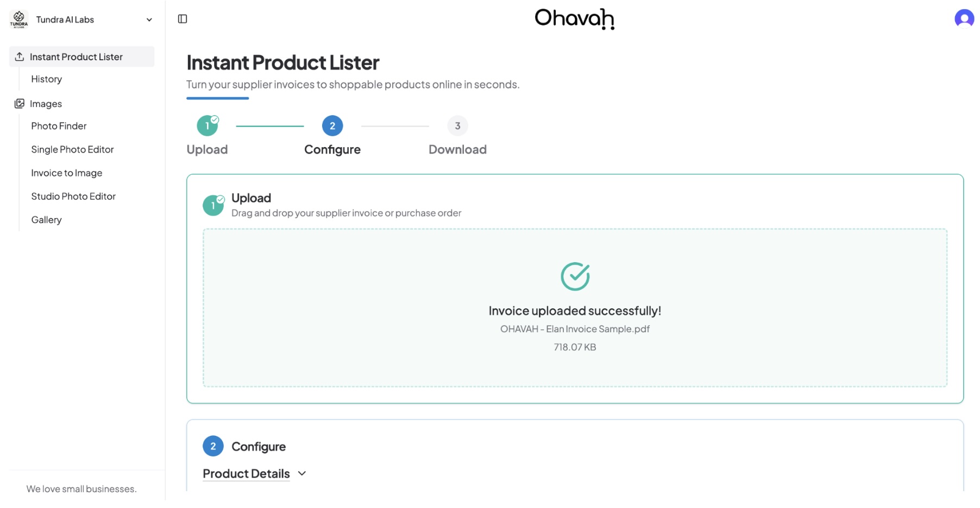The width and height of the screenshot is (980, 508).
Task: Open the History page from the sidebar
Action: click(46, 79)
